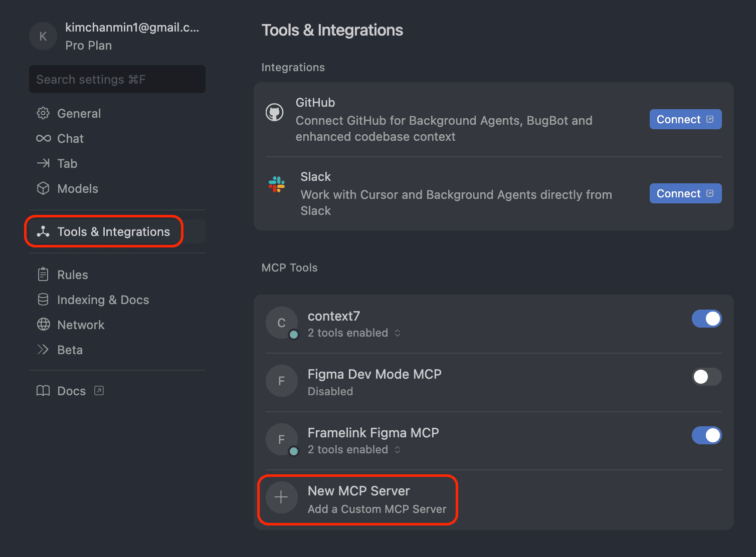Click the Beta double-chevron icon
This screenshot has height=557, width=756.
(43, 350)
